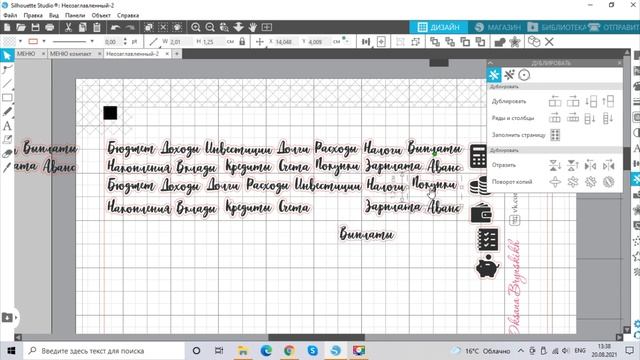
Task: Click Mirror right icon in Отразить row
Action: (x=608, y=165)
